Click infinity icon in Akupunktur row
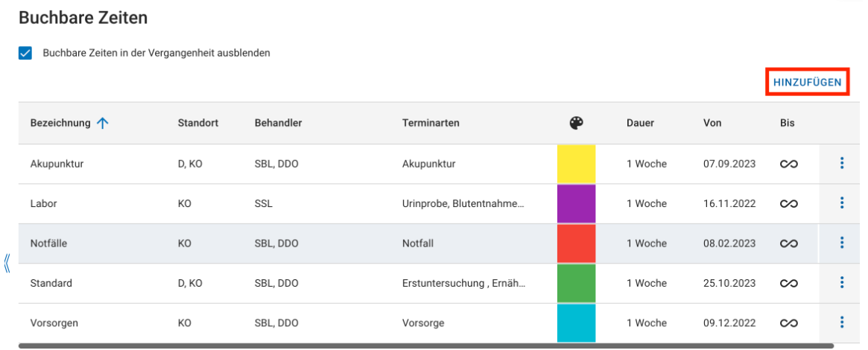 [x=788, y=164]
